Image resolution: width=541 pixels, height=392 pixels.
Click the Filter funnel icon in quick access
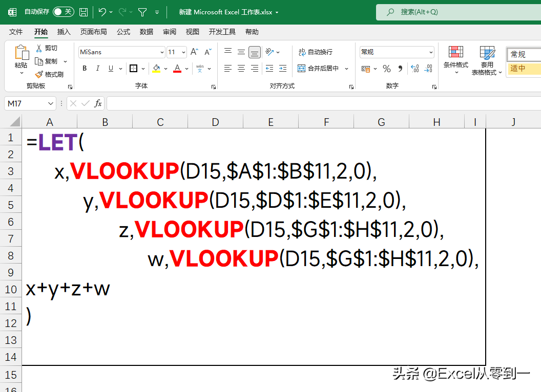pos(142,12)
